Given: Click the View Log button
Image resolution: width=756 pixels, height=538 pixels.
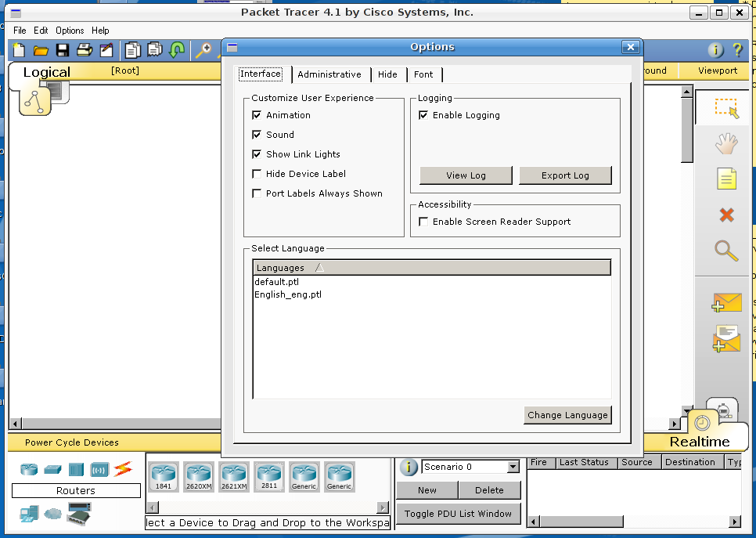Looking at the screenshot, I should click(x=466, y=175).
